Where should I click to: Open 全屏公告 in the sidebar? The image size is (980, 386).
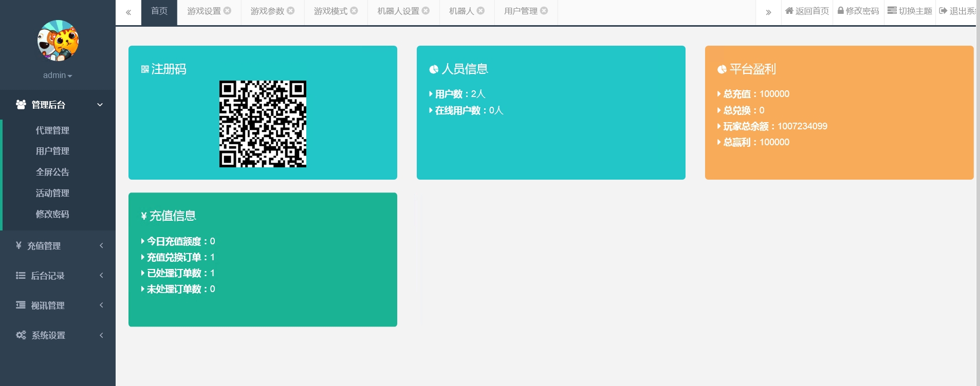pos(52,172)
